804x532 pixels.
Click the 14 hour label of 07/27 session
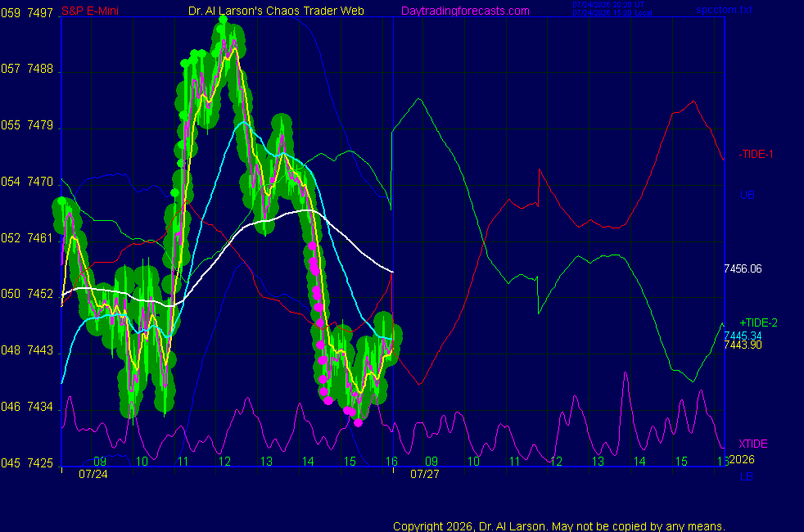click(639, 462)
